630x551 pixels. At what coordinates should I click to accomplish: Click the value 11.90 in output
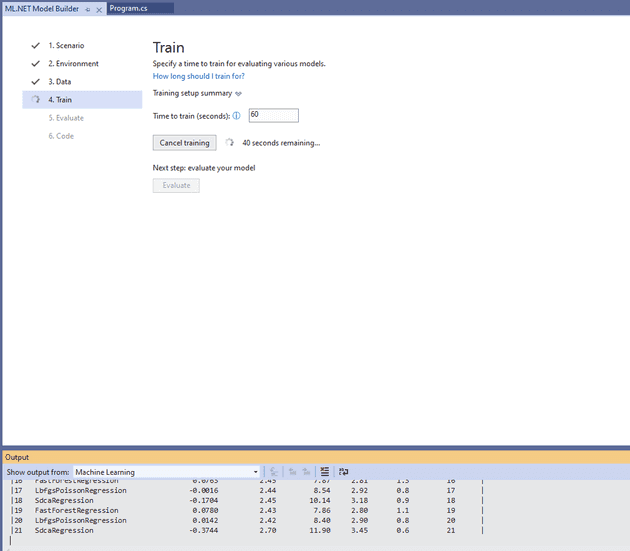click(320, 531)
